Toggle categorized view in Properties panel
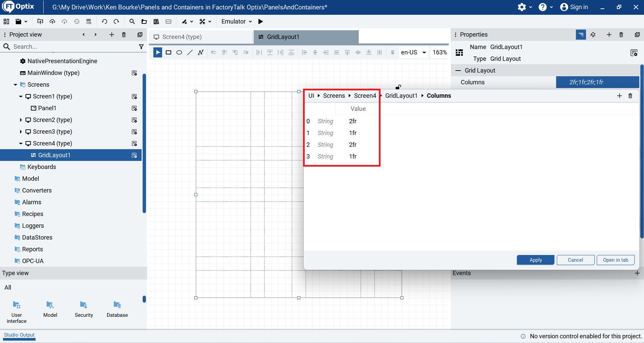Image resolution: width=644 pixels, height=343 pixels. click(x=581, y=35)
